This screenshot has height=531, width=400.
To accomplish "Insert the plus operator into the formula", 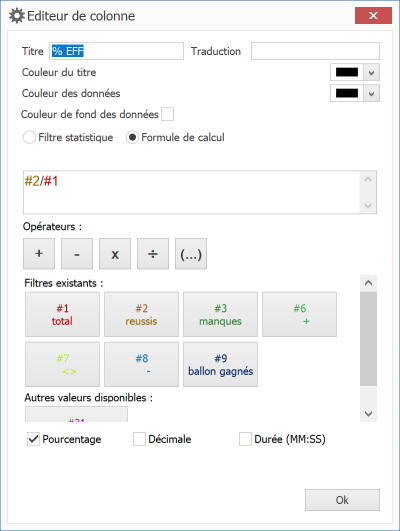I will pos(39,254).
